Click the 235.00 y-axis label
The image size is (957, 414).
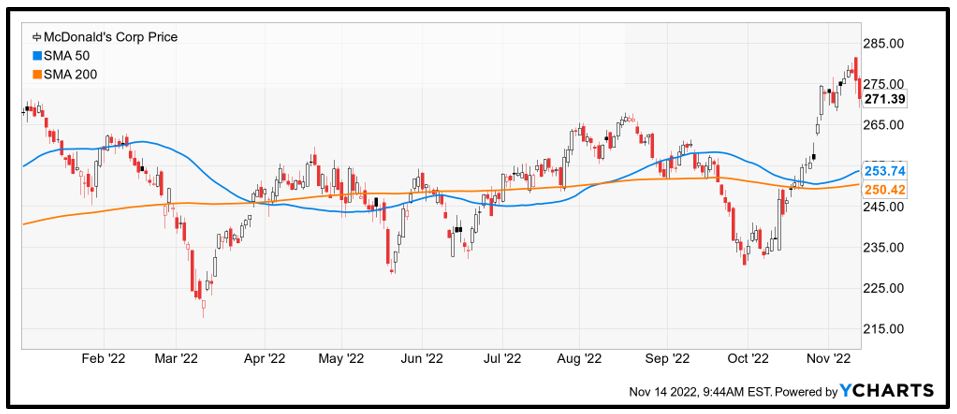(884, 247)
